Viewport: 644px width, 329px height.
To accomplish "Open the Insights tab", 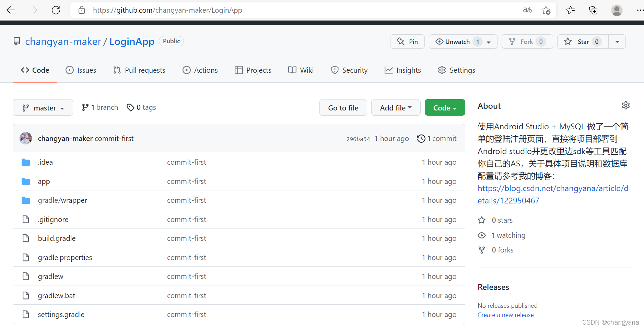I will pos(403,70).
